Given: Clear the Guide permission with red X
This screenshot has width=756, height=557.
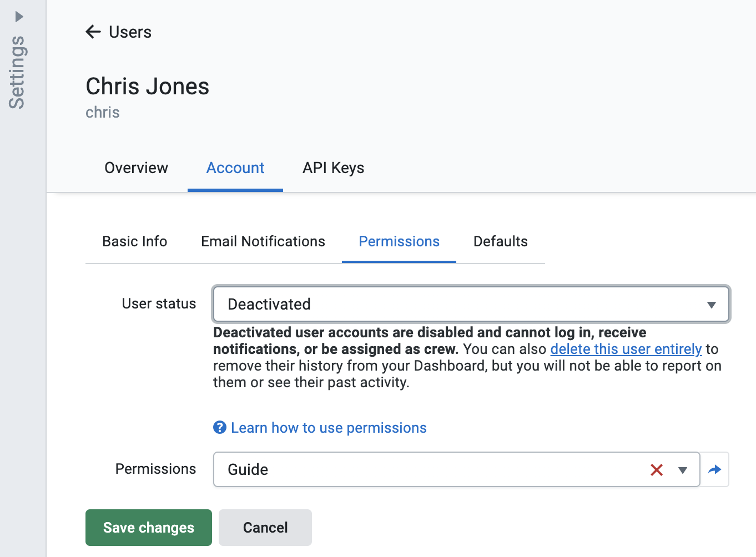Looking at the screenshot, I should click(x=657, y=470).
